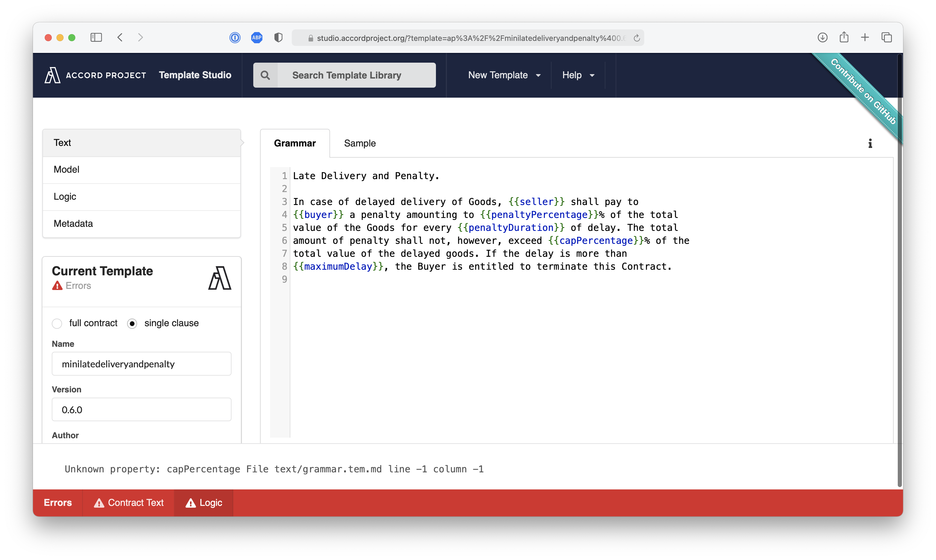This screenshot has height=560, width=936.
Task: Click the Safari sidebar toggle icon
Action: click(96, 37)
